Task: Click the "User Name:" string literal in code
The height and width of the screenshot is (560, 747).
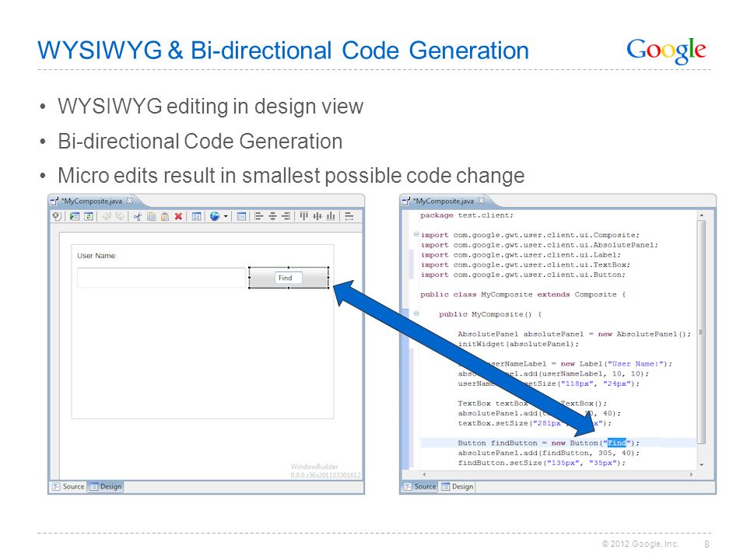Action: tap(636, 363)
